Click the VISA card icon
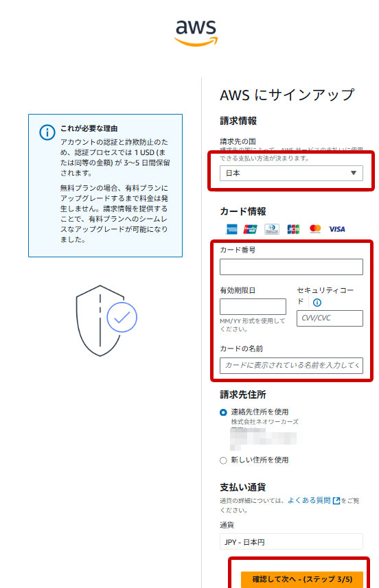 (337, 229)
